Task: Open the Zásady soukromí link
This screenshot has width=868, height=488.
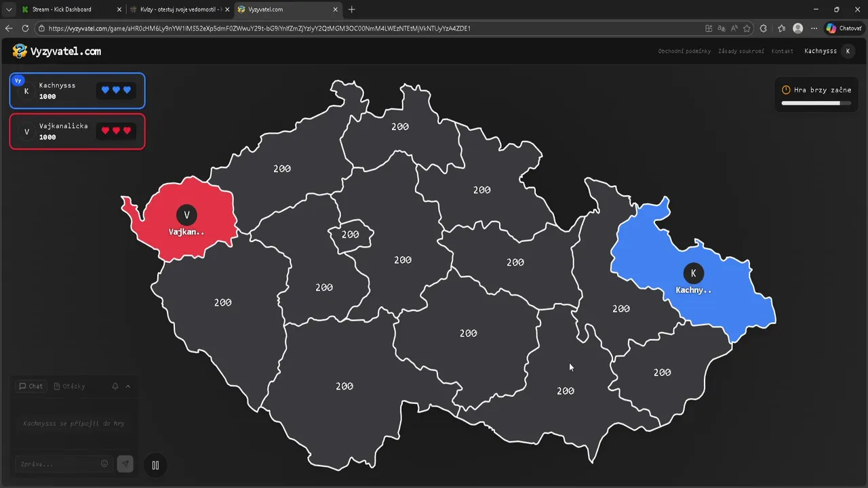Action: pos(741,52)
